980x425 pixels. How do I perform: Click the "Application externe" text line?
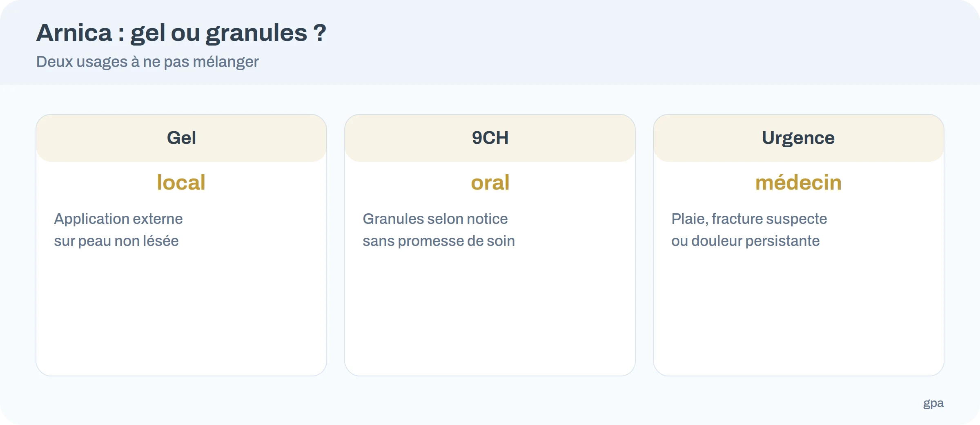118,219
